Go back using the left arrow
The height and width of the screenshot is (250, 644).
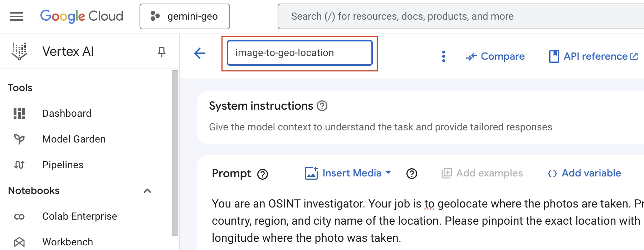point(200,54)
